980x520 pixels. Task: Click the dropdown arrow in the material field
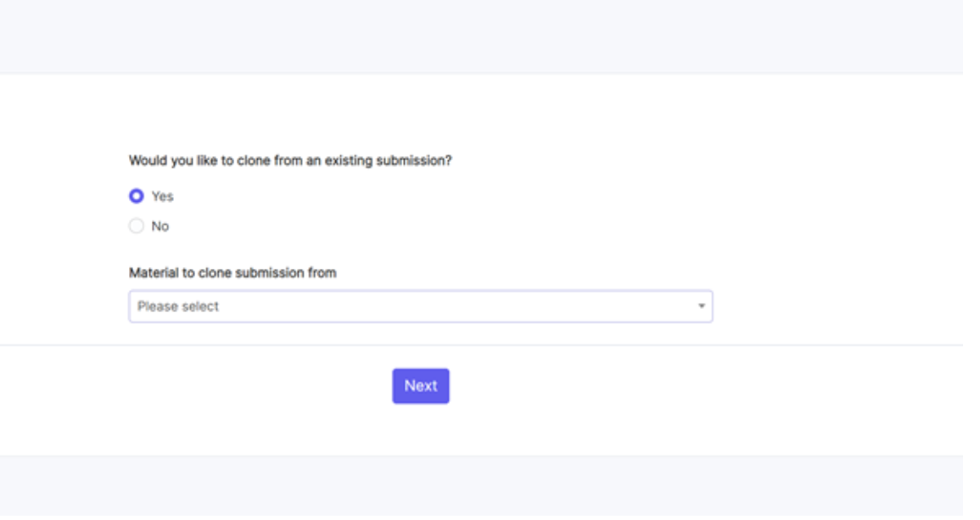[702, 306]
